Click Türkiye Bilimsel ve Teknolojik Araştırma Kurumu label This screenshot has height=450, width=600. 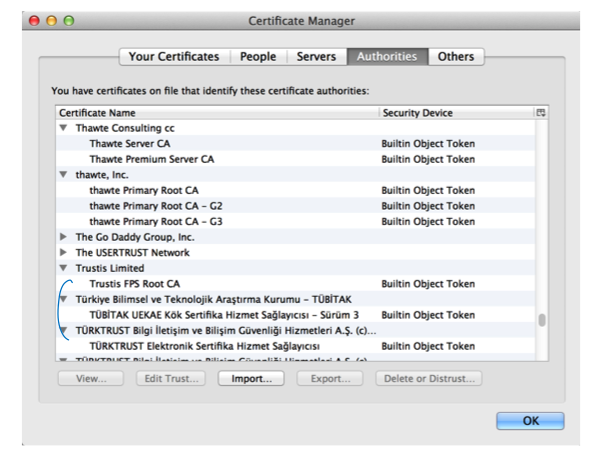(x=214, y=299)
